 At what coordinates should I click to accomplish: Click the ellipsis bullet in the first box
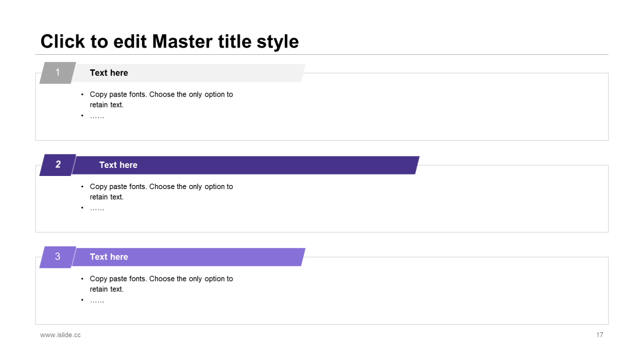pyautogui.click(x=97, y=116)
